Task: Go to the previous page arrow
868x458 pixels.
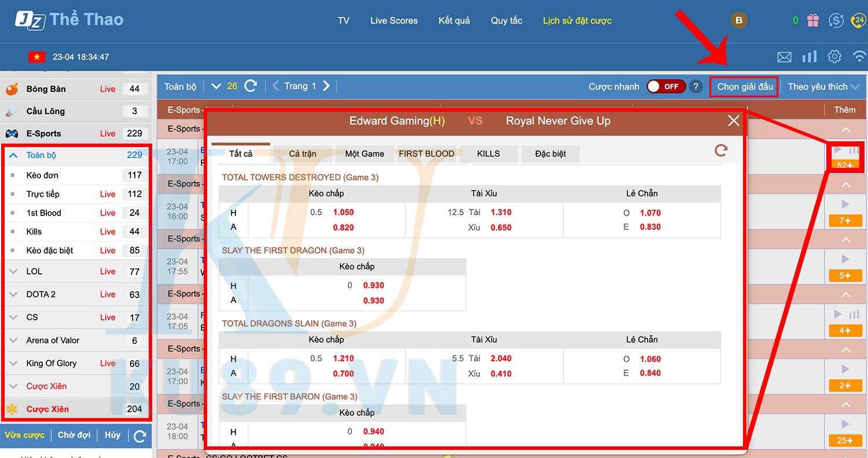Action: point(276,86)
